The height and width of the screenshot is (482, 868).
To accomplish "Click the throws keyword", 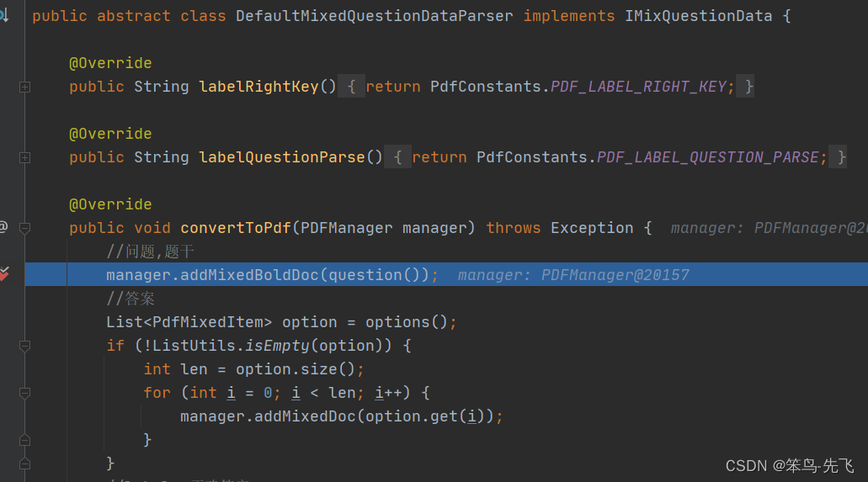I will coord(514,228).
